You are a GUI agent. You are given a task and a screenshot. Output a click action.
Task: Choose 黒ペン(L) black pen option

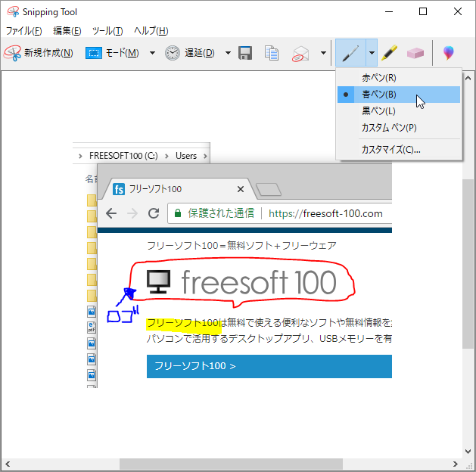(399, 111)
